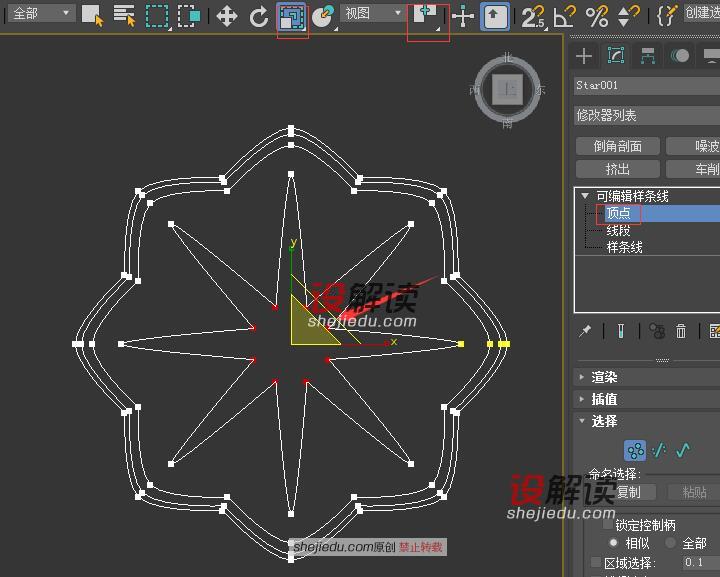Open Edit Named Selection Sets icon
The image size is (720, 577).
coord(667,16)
